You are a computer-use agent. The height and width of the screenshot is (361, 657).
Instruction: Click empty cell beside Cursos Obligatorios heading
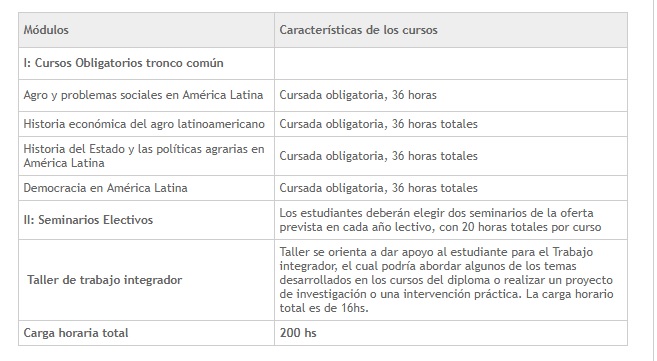(451, 63)
